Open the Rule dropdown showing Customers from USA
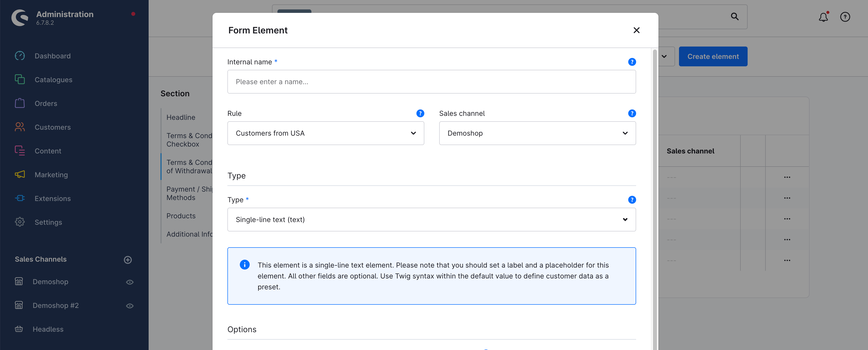The image size is (868, 350). (325, 133)
